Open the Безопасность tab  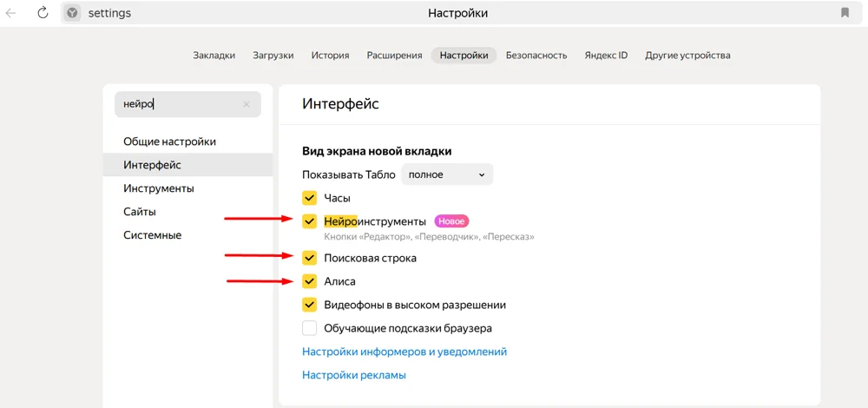tap(536, 56)
